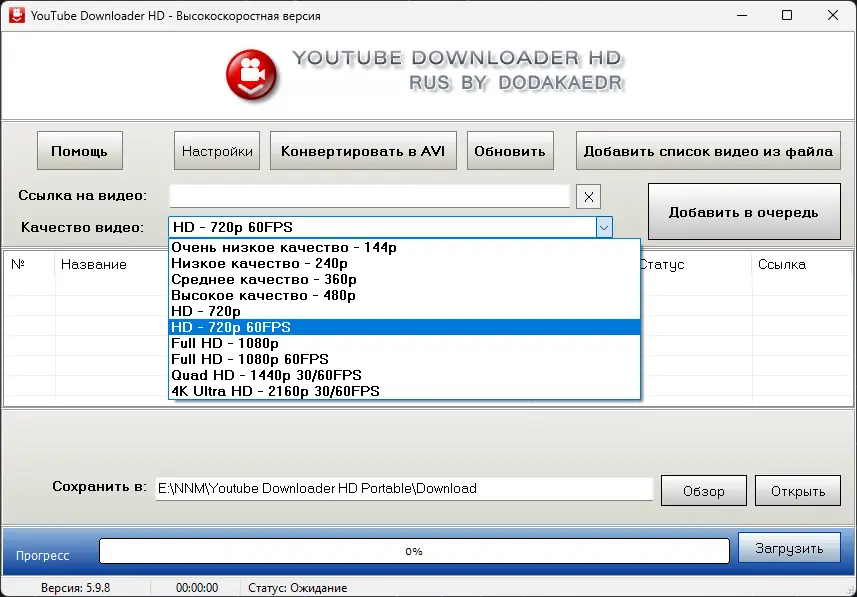Click 'Добавить в очередь' button
857x597 pixels.
coord(744,212)
